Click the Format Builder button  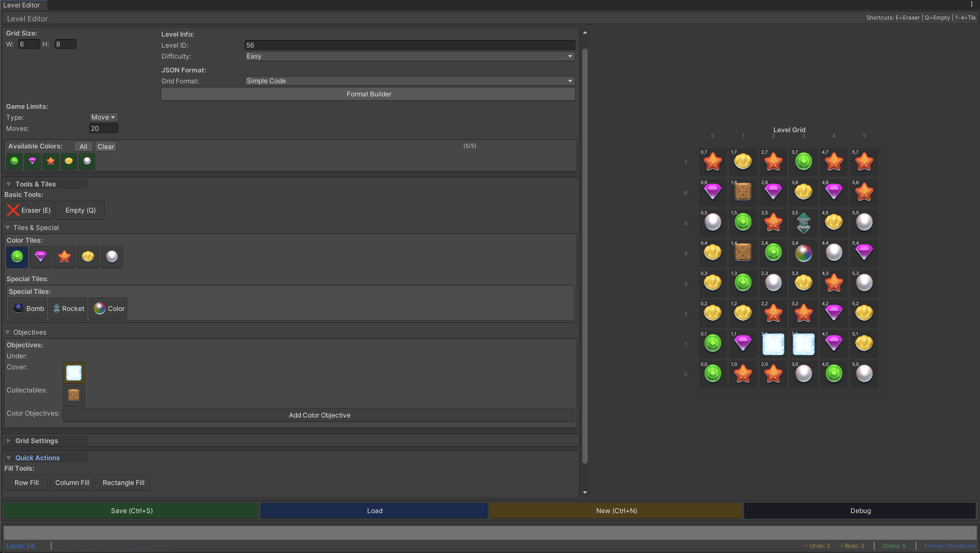point(368,94)
